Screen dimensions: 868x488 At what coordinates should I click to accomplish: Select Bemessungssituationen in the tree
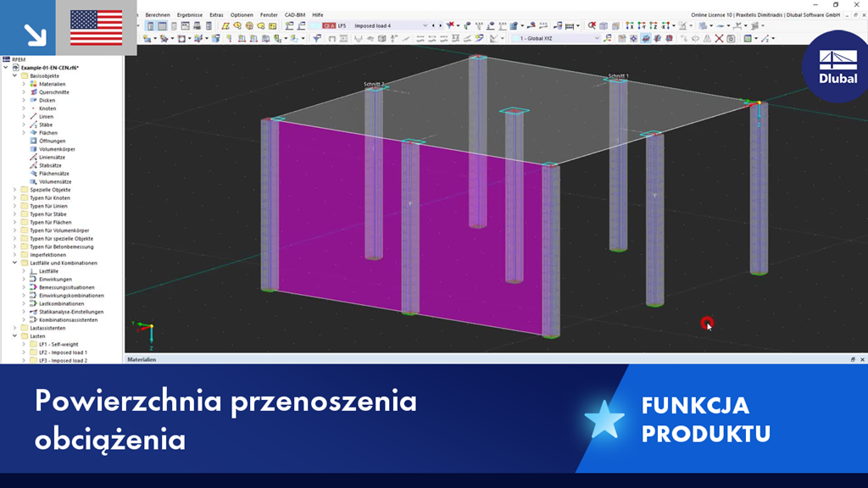[x=66, y=288]
